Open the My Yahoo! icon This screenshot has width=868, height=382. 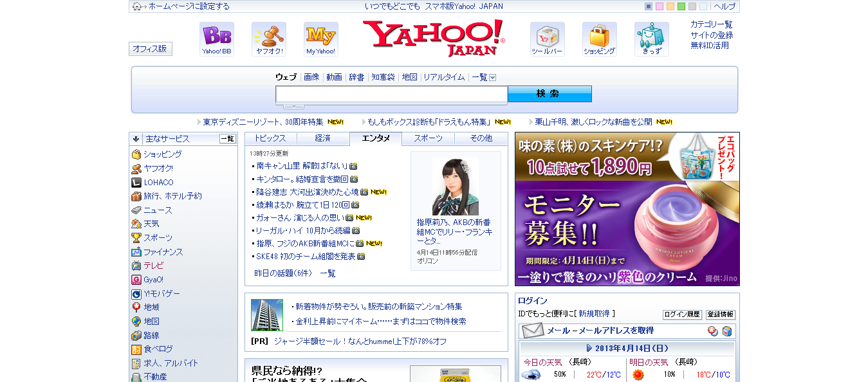coord(321,39)
